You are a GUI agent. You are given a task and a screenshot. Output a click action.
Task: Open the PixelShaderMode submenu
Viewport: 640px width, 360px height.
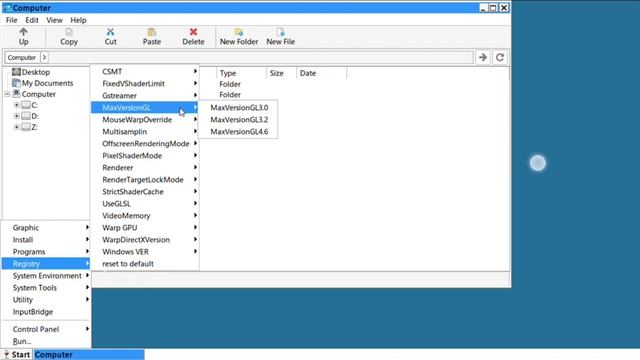pos(145,156)
